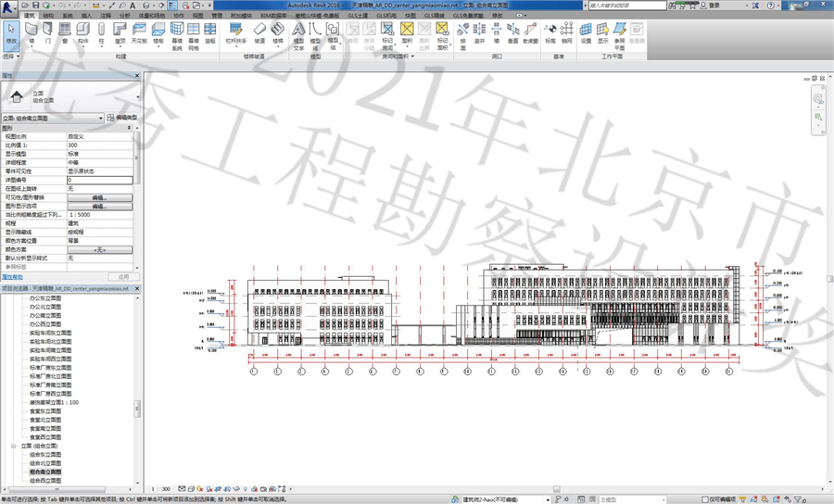The width and height of the screenshot is (834, 504).
Task: Click the <无> button for 颜色方案
Action: [100, 249]
